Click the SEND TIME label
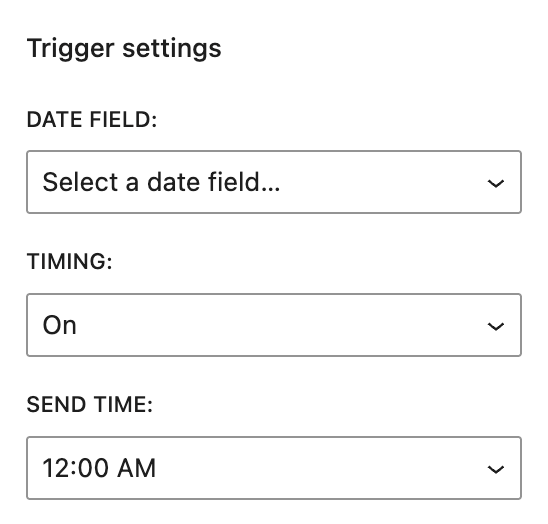548x524 pixels. [x=90, y=404]
